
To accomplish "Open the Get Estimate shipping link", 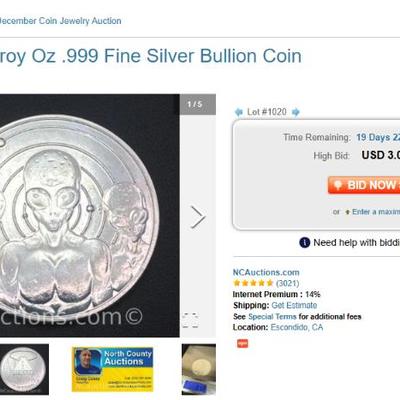I will pos(294,305).
